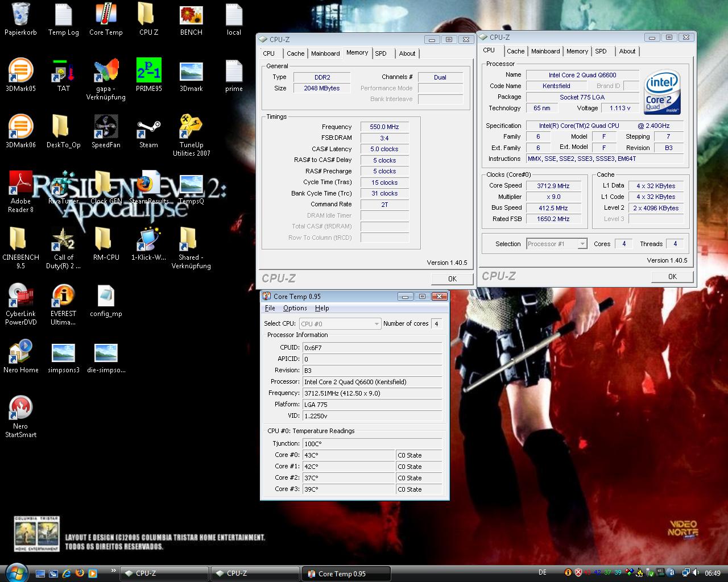Open Processor #1 selection dropdown in CPU-Z
The height and width of the screenshot is (582, 728).
[x=556, y=244]
